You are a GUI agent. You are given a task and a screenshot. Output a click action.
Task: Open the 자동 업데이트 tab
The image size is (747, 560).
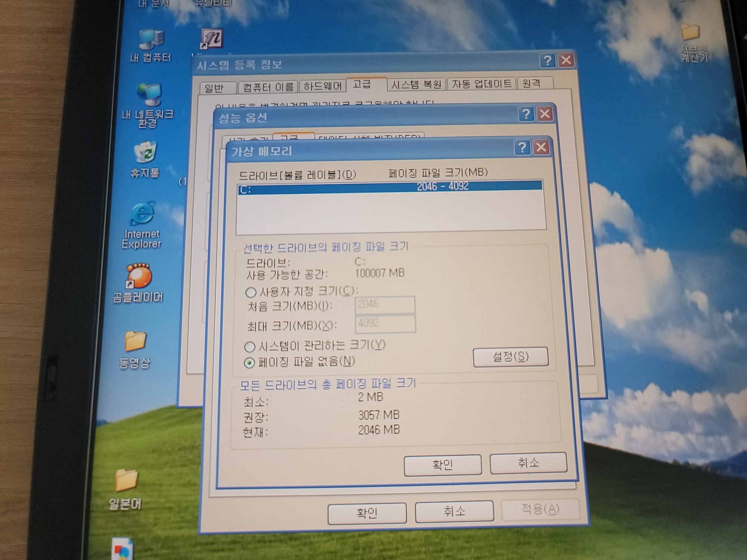click(x=481, y=84)
